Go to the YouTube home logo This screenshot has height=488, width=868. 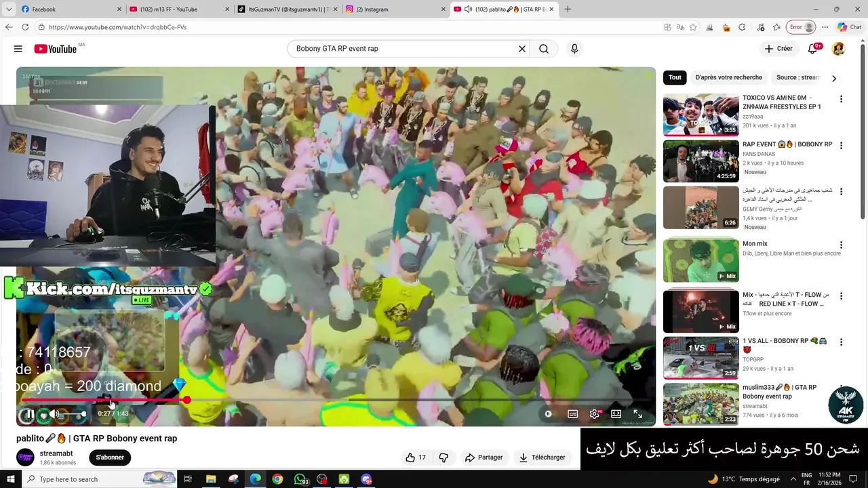point(55,49)
